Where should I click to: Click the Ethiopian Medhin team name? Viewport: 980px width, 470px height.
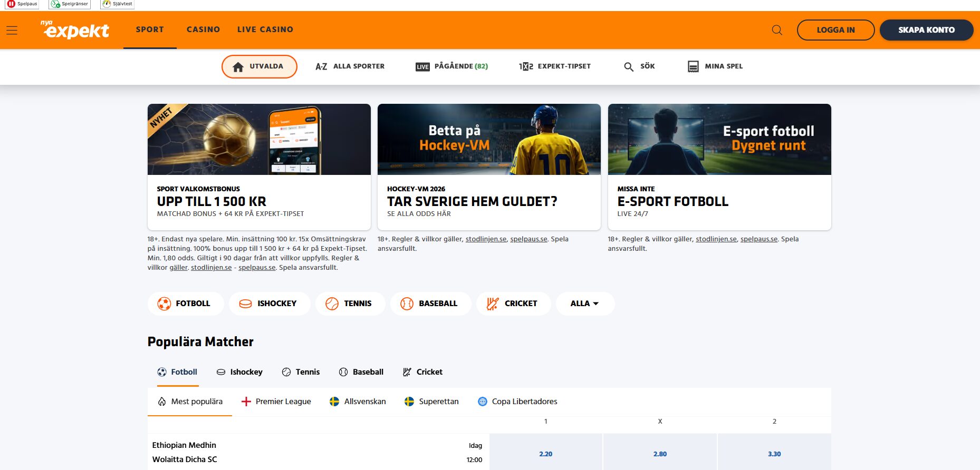click(x=184, y=445)
